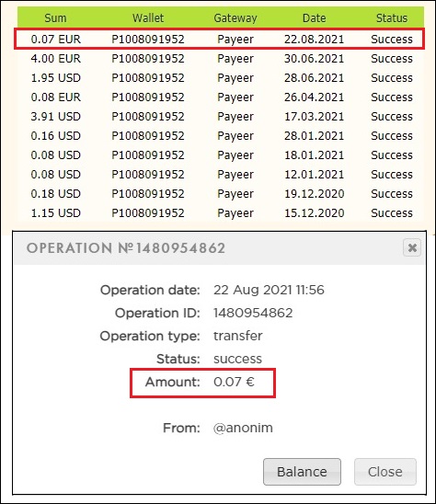The image size is (436, 504).
Task: Click the Operation type label
Action: [x=150, y=337]
